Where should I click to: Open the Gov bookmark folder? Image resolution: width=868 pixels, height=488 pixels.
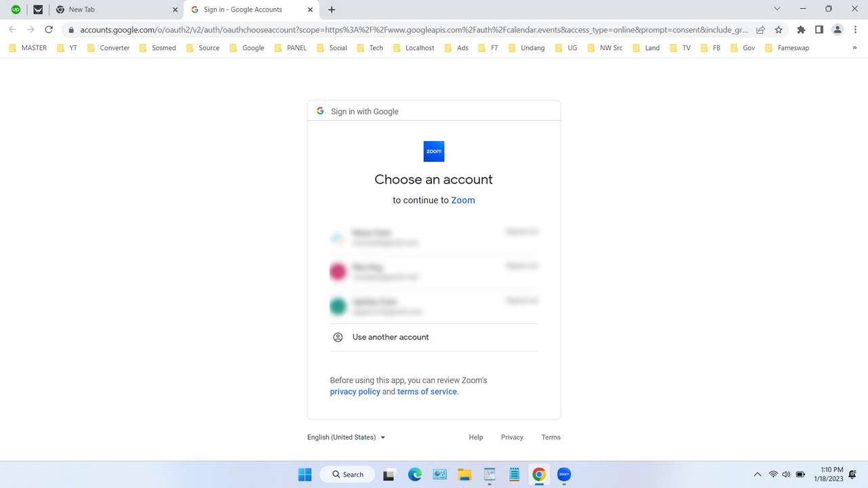(x=743, y=48)
